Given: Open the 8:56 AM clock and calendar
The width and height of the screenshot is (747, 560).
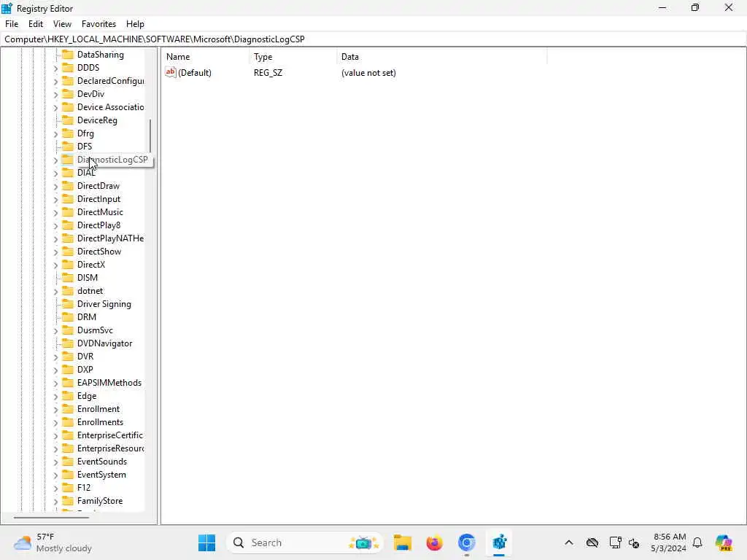Looking at the screenshot, I should 669,542.
